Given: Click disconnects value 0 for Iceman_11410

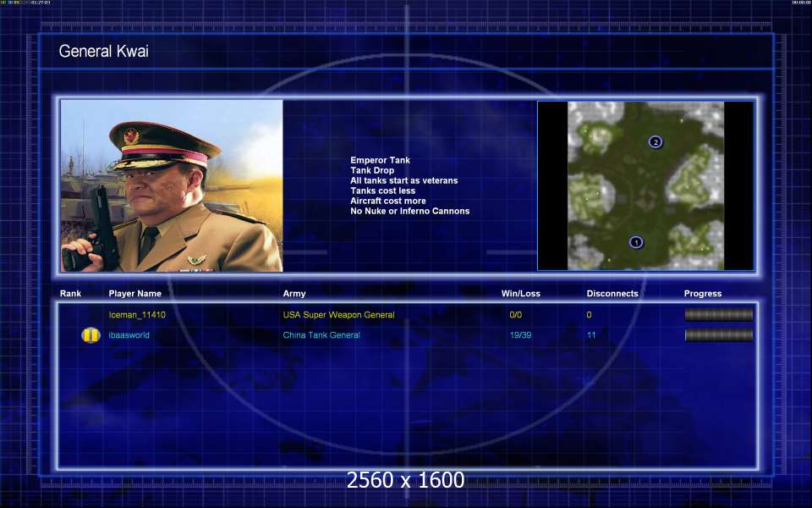Looking at the screenshot, I should [x=589, y=315].
